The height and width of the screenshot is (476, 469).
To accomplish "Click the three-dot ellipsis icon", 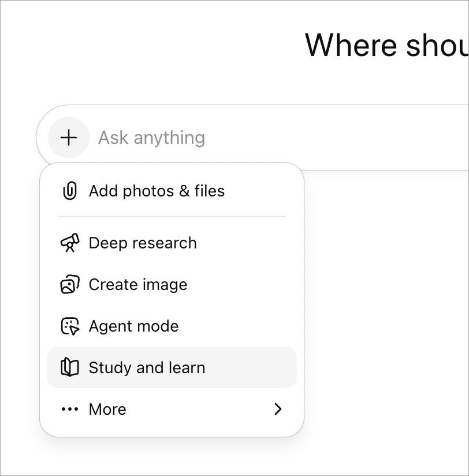I will tap(69, 409).
